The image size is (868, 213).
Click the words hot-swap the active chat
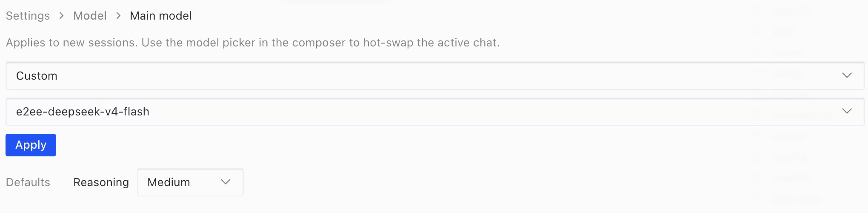tap(430, 43)
